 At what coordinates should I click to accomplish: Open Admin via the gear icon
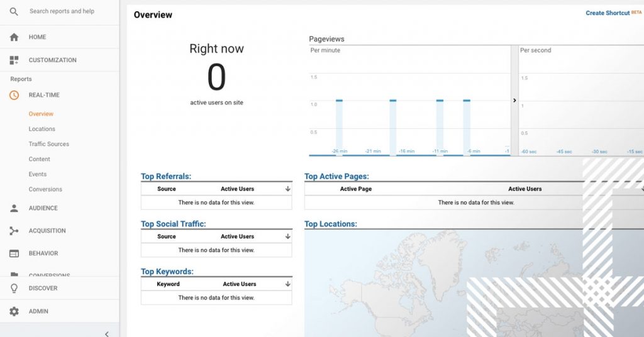tap(14, 311)
